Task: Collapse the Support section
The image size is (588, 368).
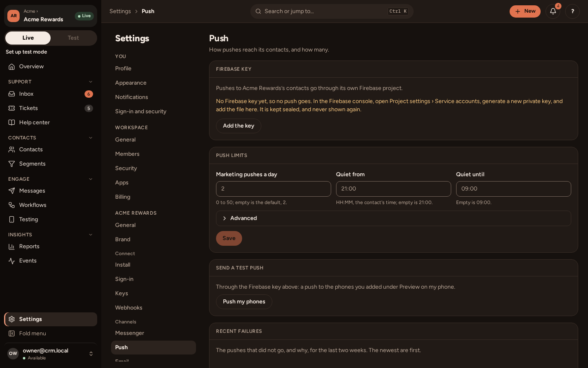Action: 91,82
